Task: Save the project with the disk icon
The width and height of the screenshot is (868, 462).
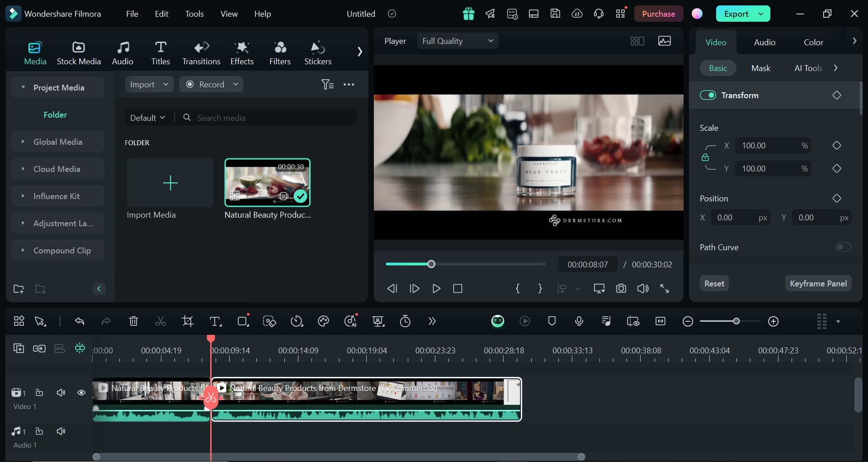Action: (x=555, y=14)
